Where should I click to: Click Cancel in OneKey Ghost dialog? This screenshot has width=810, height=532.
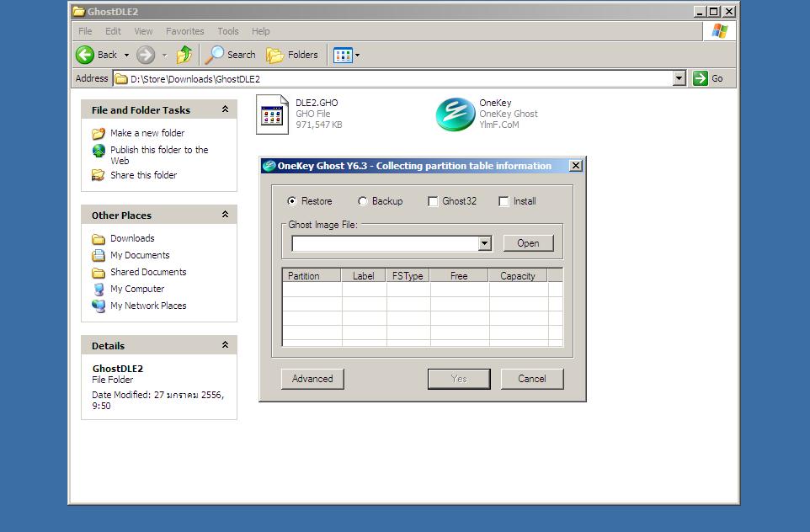[x=531, y=379]
